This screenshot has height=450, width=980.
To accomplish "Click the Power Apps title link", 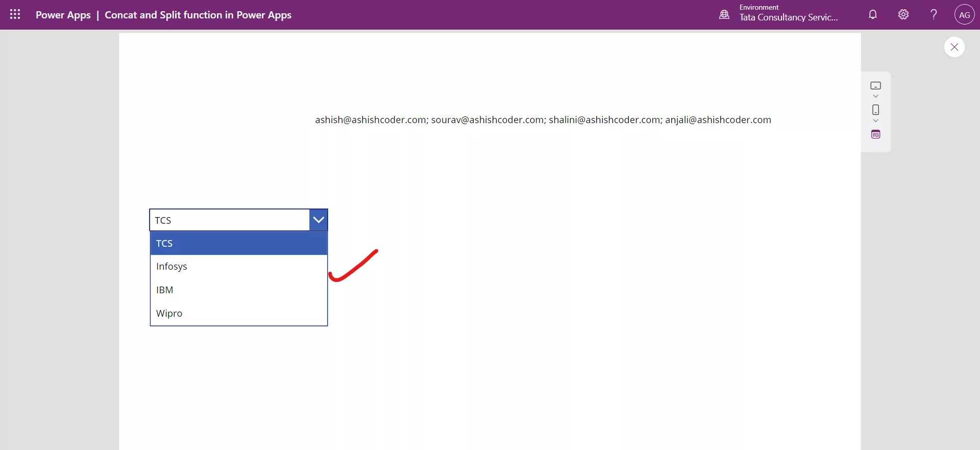I will 63,15.
